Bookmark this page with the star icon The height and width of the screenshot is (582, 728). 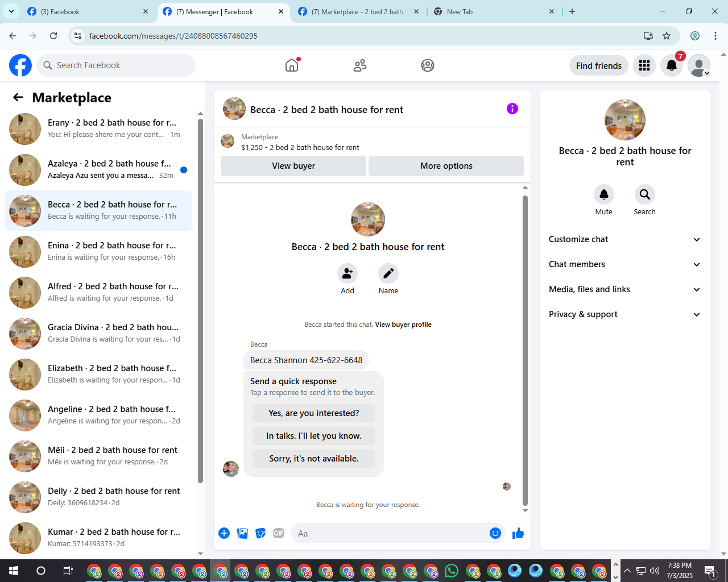tap(667, 36)
